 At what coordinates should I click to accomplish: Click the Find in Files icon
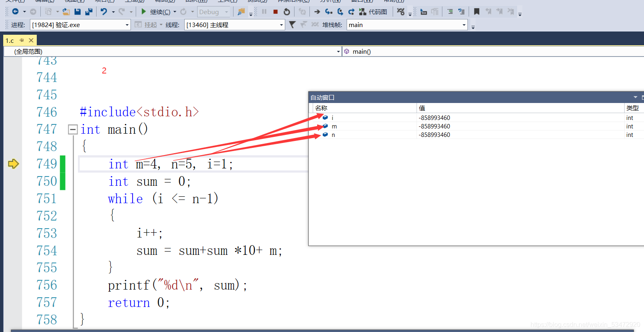(x=241, y=12)
